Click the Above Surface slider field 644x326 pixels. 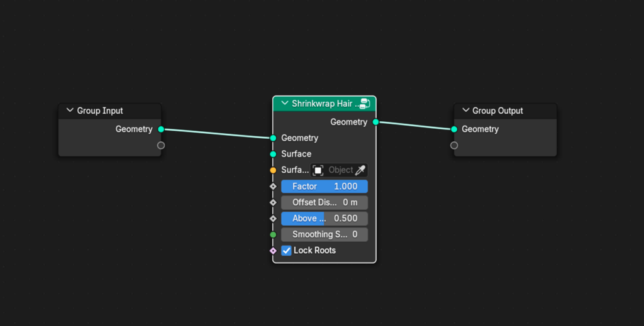point(324,219)
